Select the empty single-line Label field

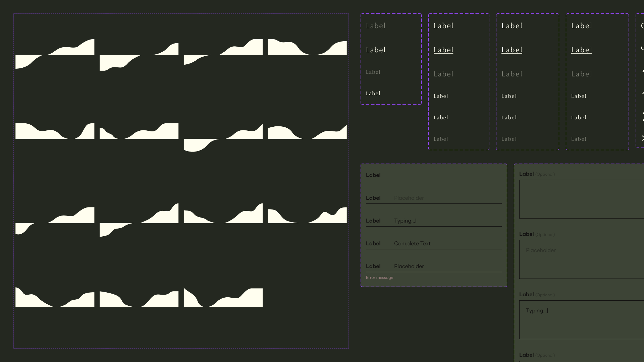tap(434, 175)
